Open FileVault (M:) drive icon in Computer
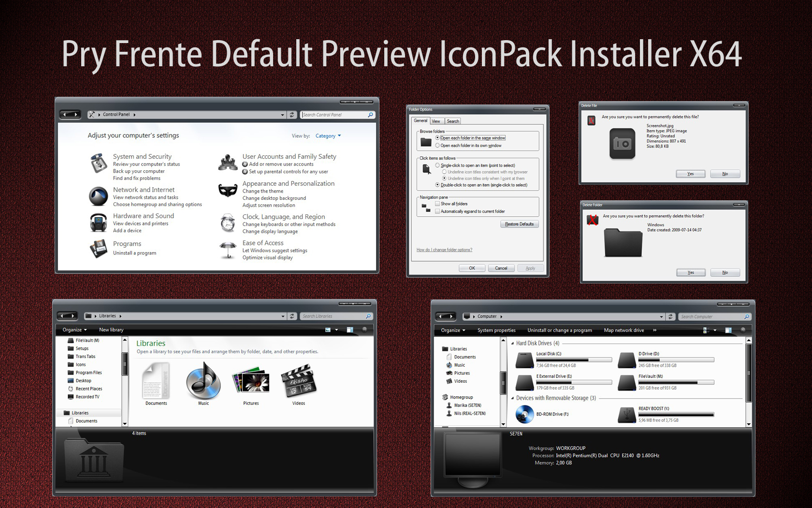The image size is (812, 508). click(627, 382)
